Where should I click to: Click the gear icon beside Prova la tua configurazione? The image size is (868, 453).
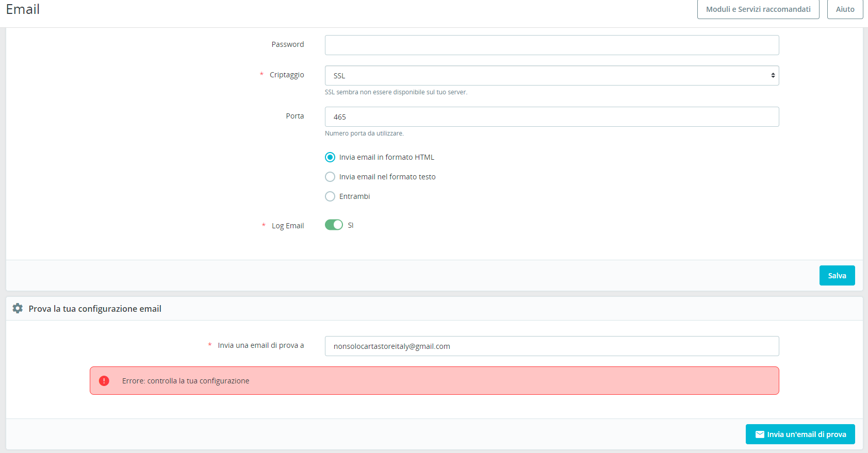click(x=18, y=308)
